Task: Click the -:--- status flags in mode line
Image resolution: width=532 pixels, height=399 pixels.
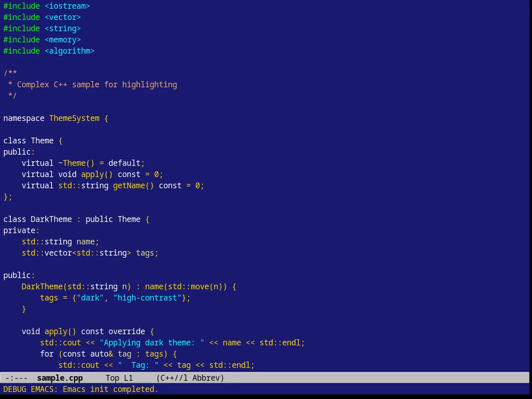Action: [x=16, y=378]
